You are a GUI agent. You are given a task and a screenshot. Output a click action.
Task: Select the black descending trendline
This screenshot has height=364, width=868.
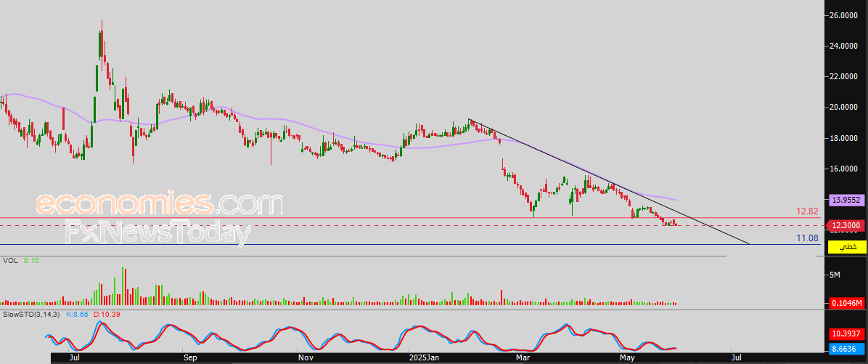(x=609, y=182)
